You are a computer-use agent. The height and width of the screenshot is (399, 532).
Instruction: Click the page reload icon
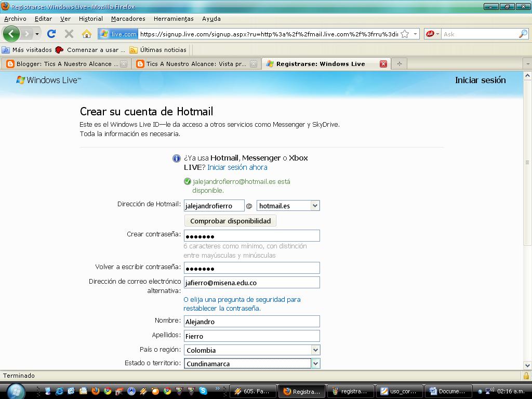(51, 33)
